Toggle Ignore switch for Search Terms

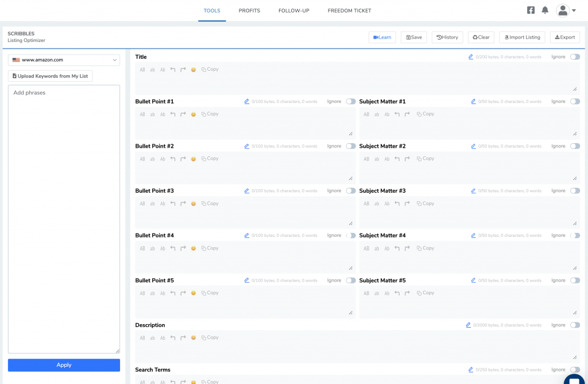coord(575,370)
